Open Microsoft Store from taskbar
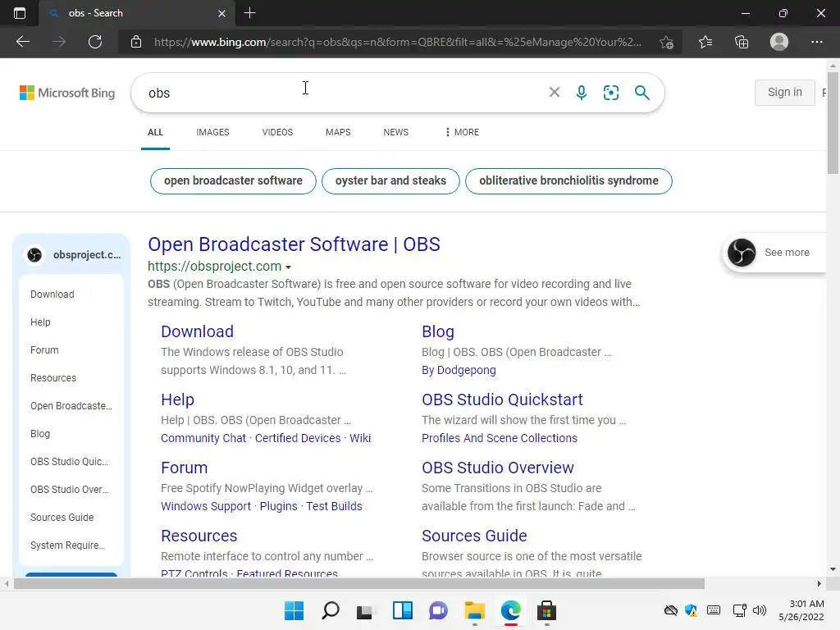The width and height of the screenshot is (840, 630). coord(546,610)
